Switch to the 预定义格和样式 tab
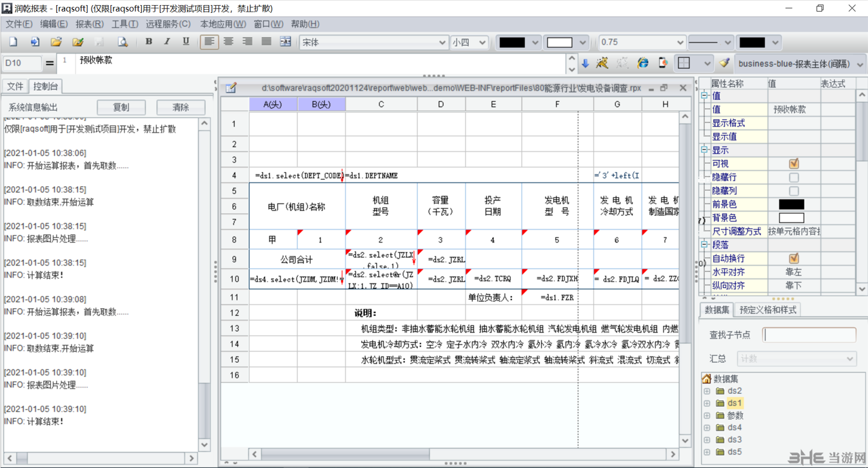868x468 pixels. coord(767,310)
